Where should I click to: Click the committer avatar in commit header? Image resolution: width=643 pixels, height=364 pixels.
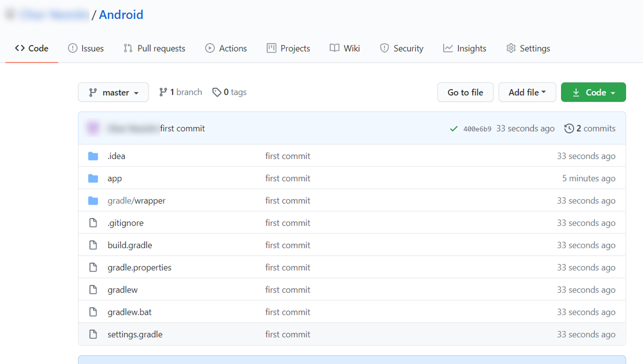point(93,128)
